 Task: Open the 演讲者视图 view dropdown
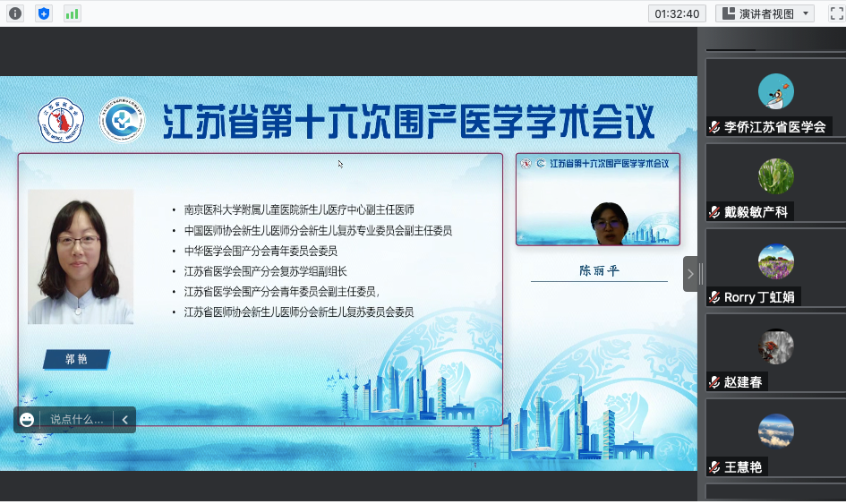(765, 13)
